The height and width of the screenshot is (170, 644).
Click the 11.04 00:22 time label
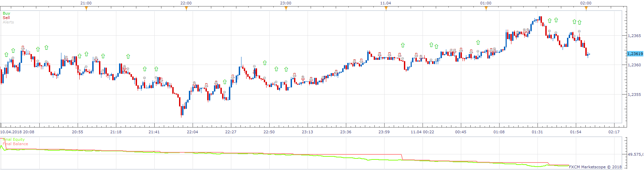click(x=422, y=132)
